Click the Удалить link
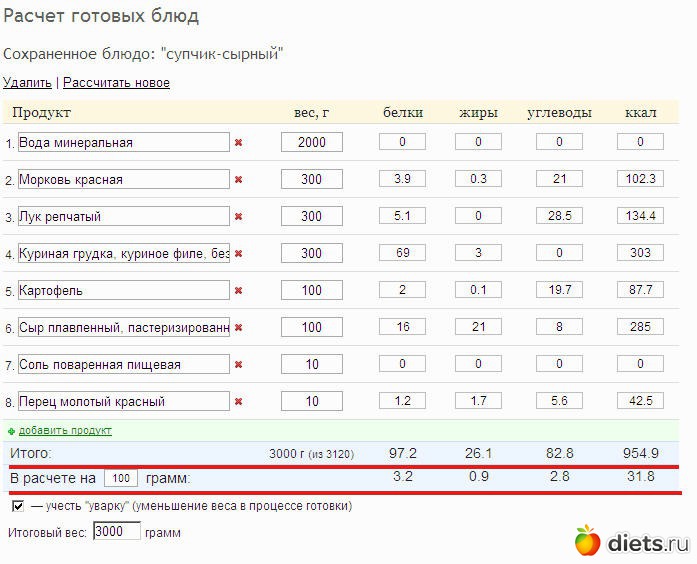 [x=27, y=83]
